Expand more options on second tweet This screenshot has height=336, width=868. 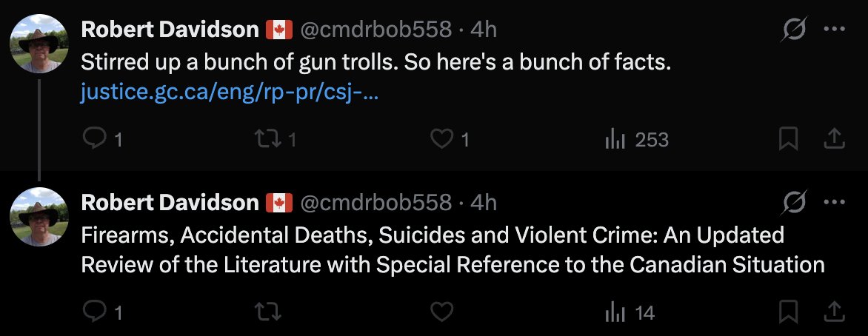834,202
